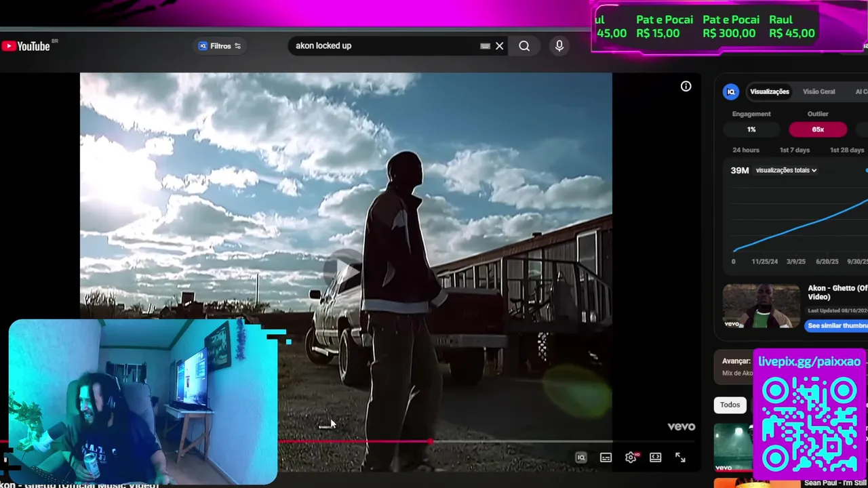The width and height of the screenshot is (868, 488).
Task: Click the Pat e Pocai R$ 300,00 donation
Action: click(x=731, y=26)
